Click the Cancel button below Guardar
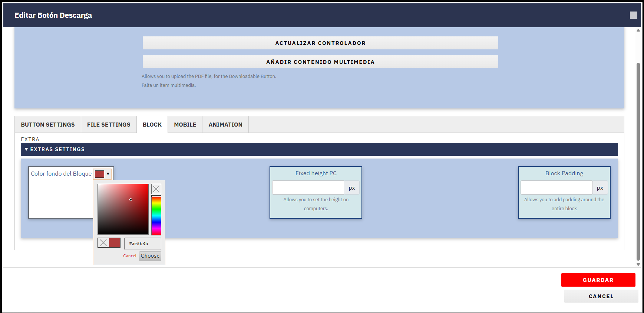This screenshot has width=644, height=313. click(x=601, y=296)
